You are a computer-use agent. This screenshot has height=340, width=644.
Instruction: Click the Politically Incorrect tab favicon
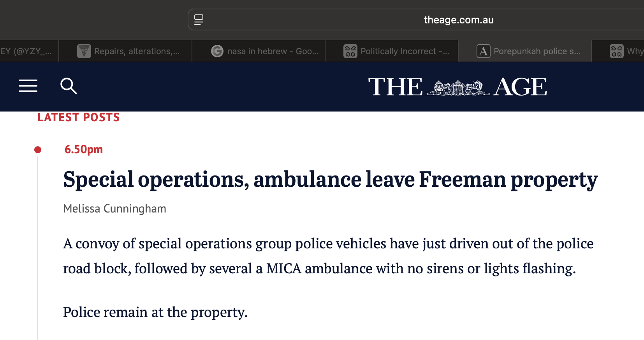click(x=350, y=51)
